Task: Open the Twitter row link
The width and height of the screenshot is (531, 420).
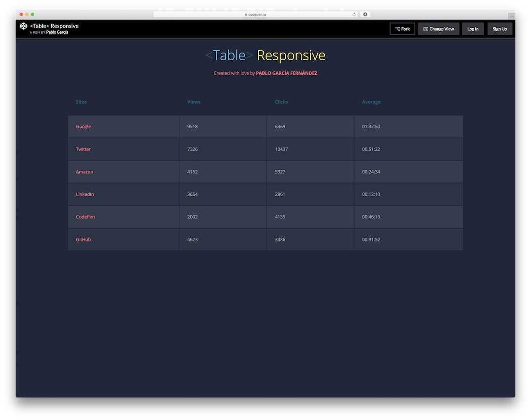Action: click(83, 149)
